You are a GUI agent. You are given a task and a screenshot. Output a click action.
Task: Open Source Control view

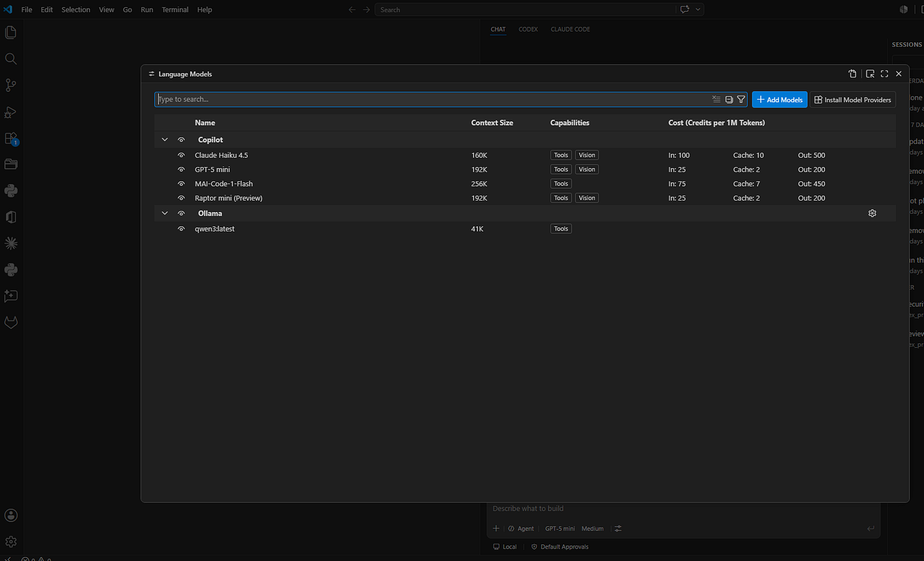click(11, 85)
